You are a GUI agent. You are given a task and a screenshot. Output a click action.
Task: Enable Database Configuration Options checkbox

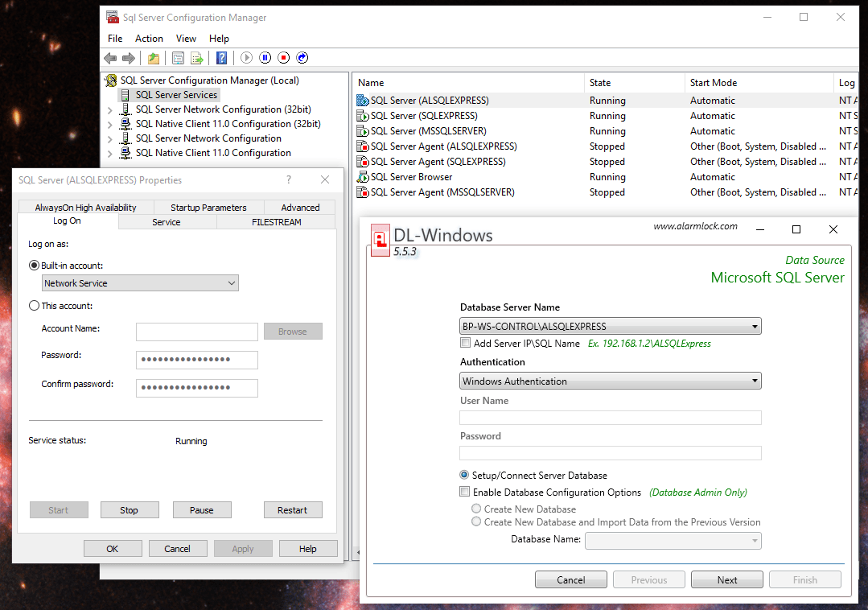[x=464, y=492]
